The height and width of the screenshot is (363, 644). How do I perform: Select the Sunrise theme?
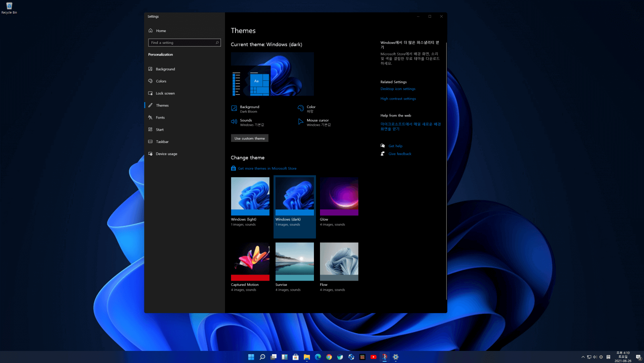click(295, 267)
